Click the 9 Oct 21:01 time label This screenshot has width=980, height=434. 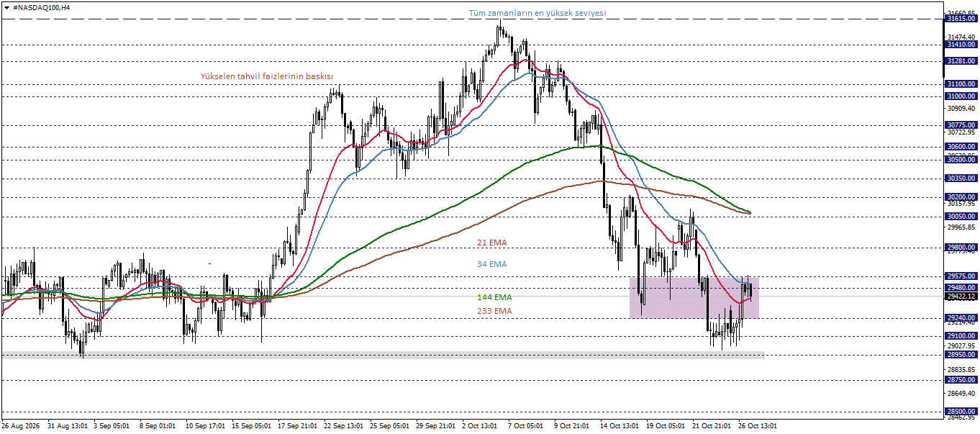[571, 426]
